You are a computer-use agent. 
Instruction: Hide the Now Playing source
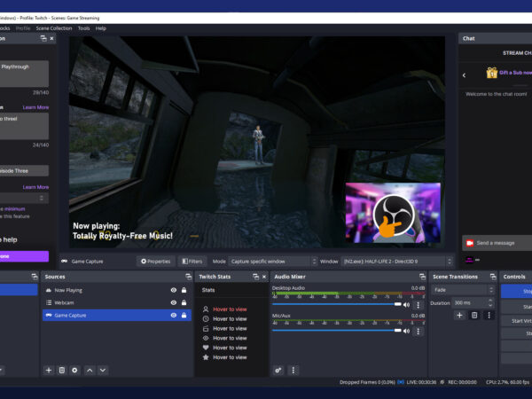(x=174, y=290)
